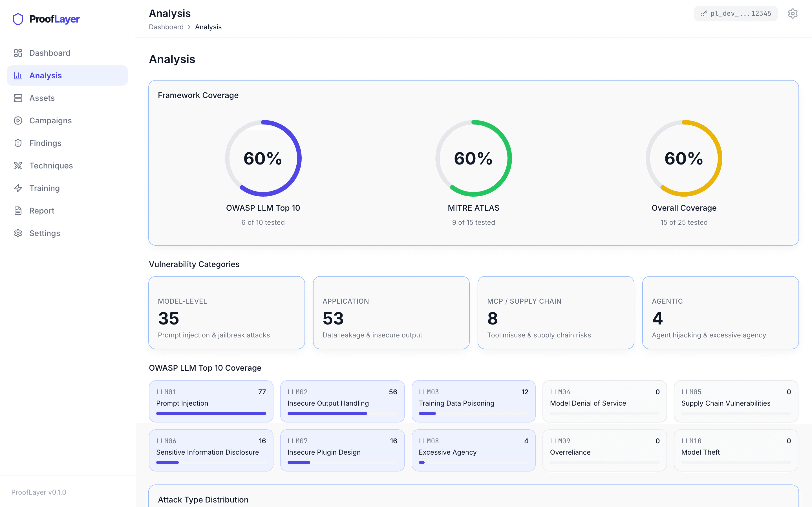This screenshot has width=812, height=507.
Task: Click the Training lightning bolt icon
Action: coord(18,188)
